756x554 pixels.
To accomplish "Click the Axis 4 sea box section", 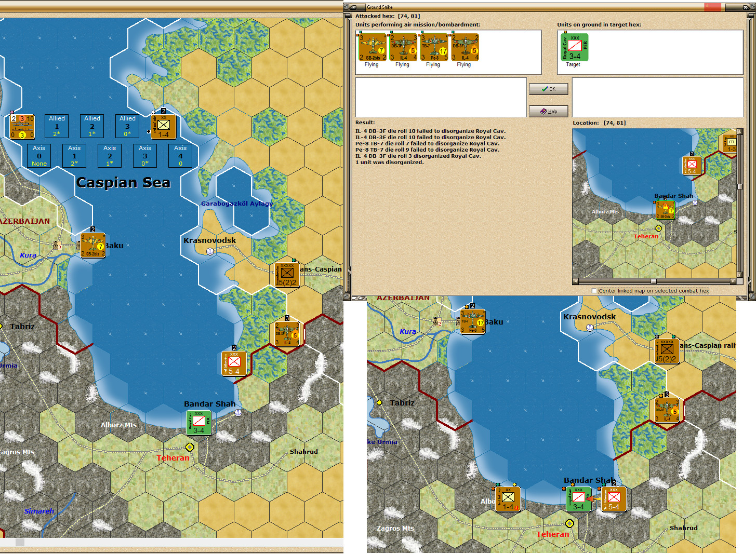I will click(180, 156).
